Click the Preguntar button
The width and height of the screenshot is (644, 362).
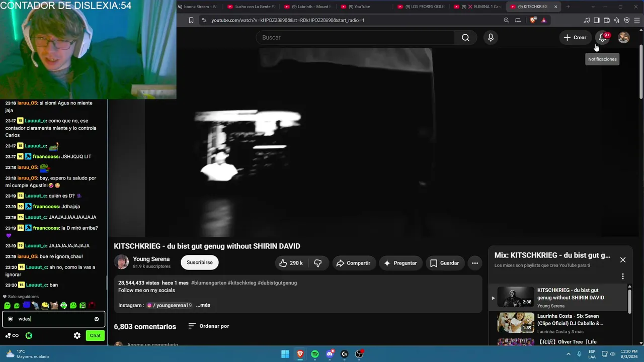pyautogui.click(x=400, y=263)
